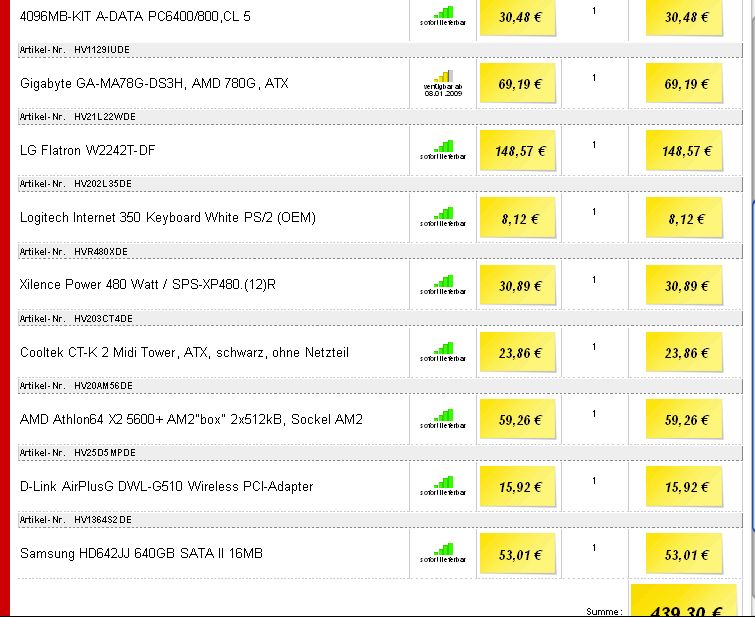The height and width of the screenshot is (617, 755).
Task: Click article number HV21L22WDE
Action: pos(104,117)
